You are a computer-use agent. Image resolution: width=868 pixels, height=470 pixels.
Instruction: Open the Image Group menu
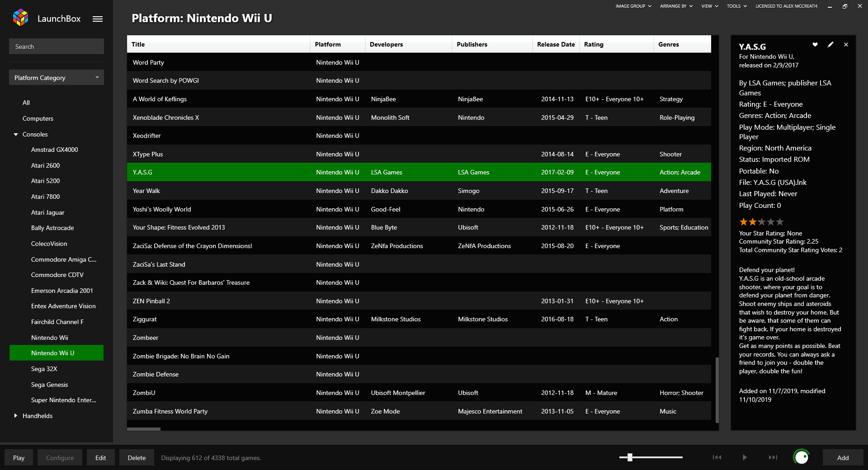point(633,6)
